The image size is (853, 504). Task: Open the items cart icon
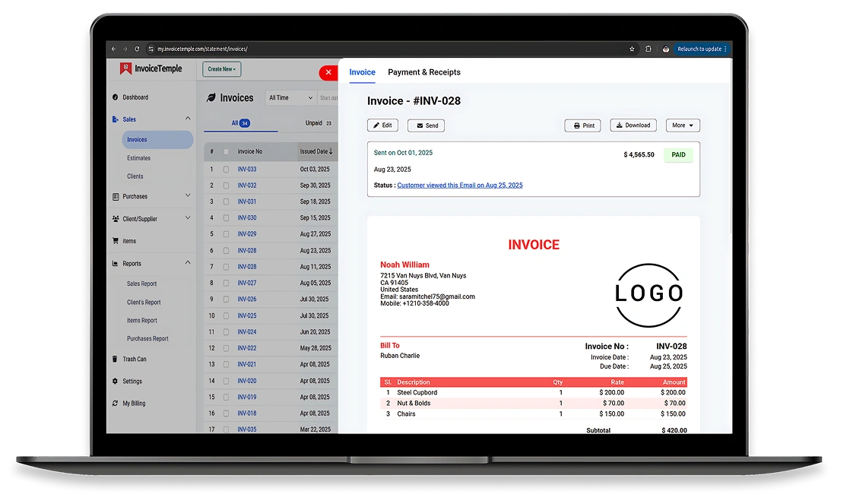(x=116, y=241)
